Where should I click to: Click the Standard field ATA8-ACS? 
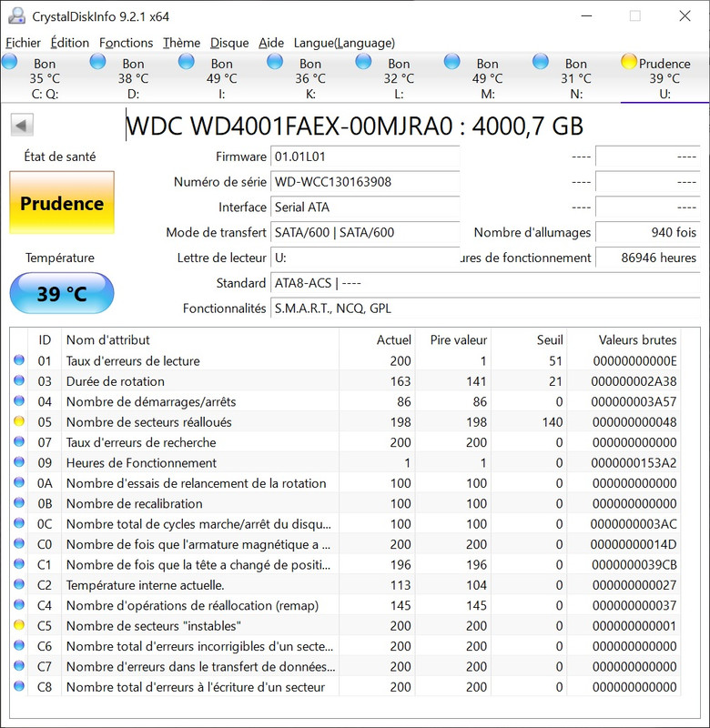[485, 283]
